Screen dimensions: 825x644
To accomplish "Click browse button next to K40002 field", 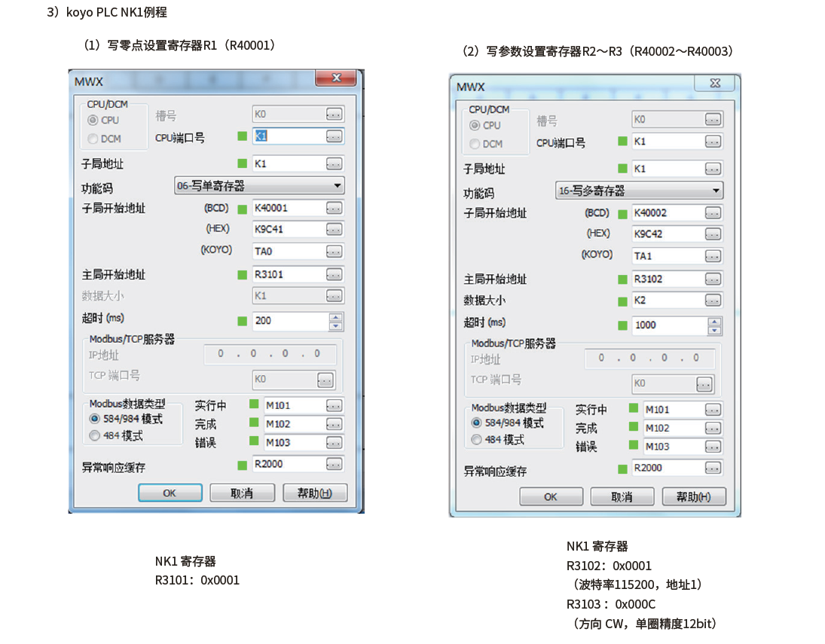I will (x=713, y=213).
